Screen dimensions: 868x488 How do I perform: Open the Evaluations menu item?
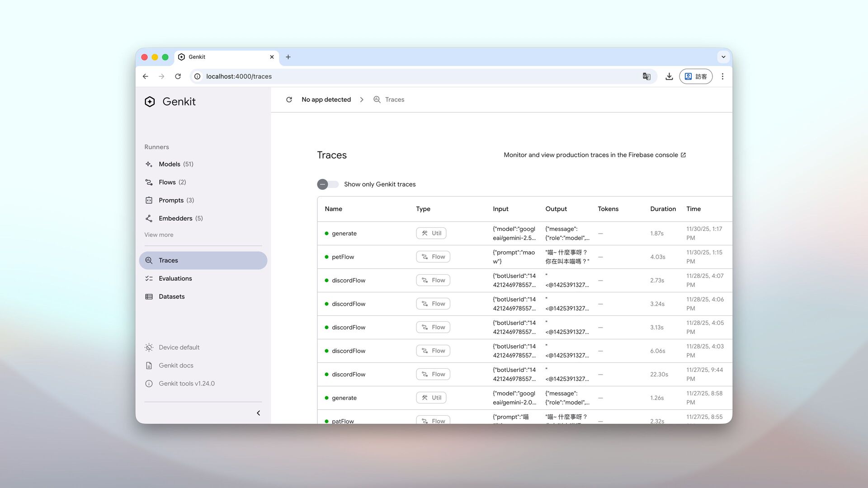point(175,278)
